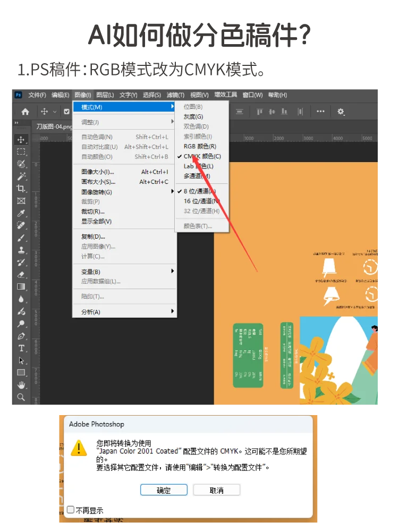Select the Rectangle shape tool

click(21, 373)
